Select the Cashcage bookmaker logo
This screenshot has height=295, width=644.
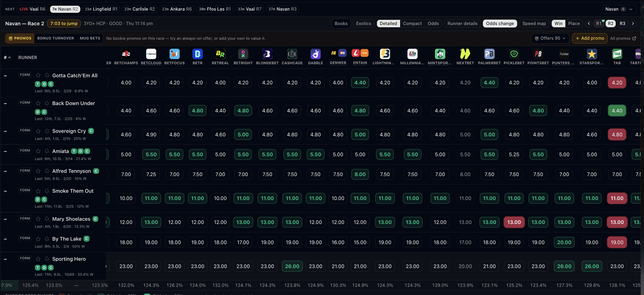pyautogui.click(x=292, y=54)
